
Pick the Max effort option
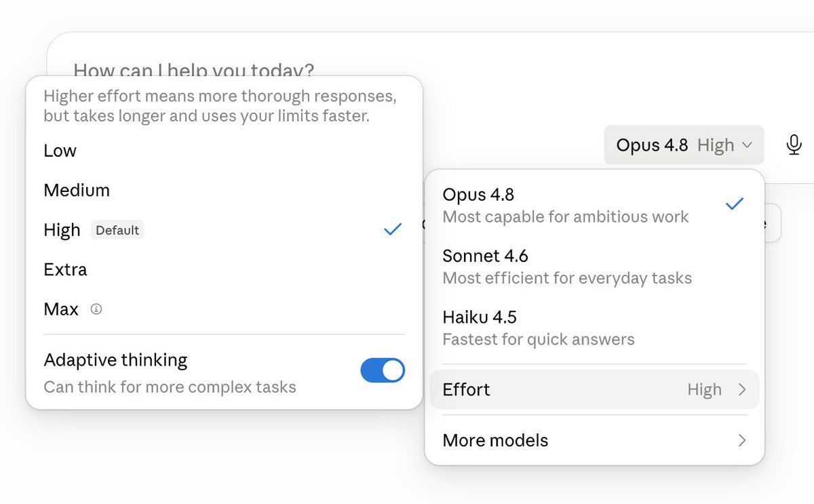point(224,309)
